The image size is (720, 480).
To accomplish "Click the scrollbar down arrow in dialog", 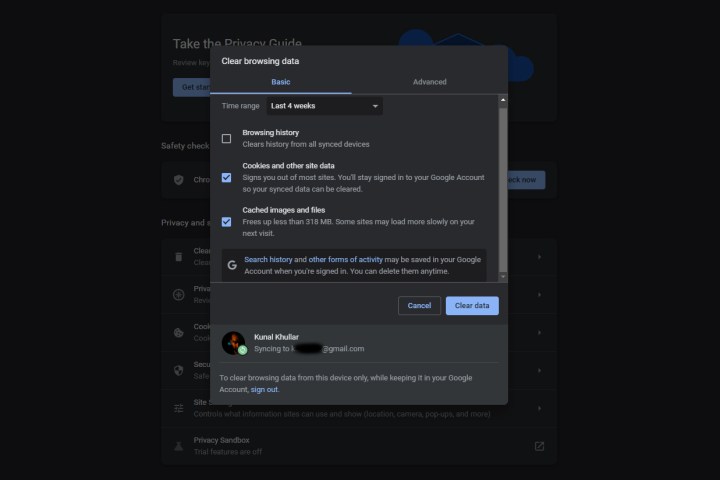I will (x=503, y=277).
